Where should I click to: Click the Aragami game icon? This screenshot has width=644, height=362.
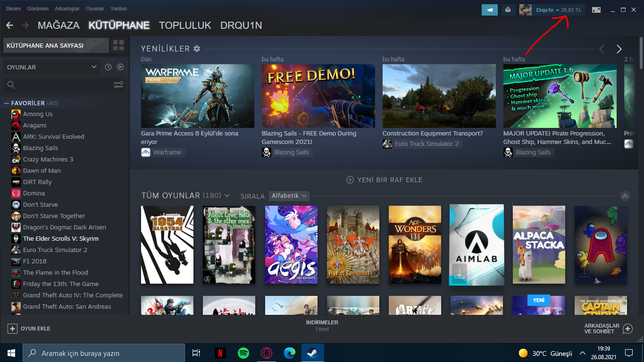(x=16, y=126)
